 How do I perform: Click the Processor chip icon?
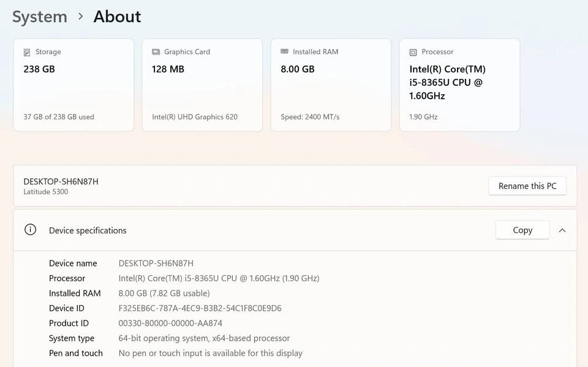click(413, 53)
